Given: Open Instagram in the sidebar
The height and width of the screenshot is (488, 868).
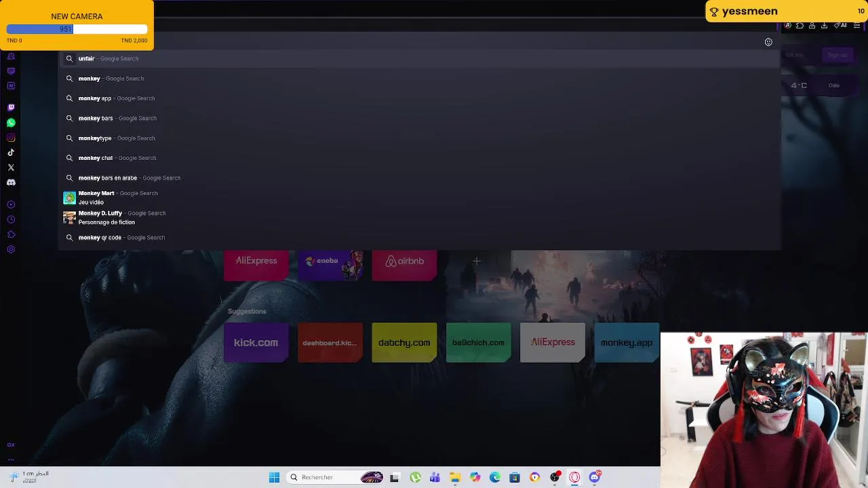Looking at the screenshot, I should [11, 138].
